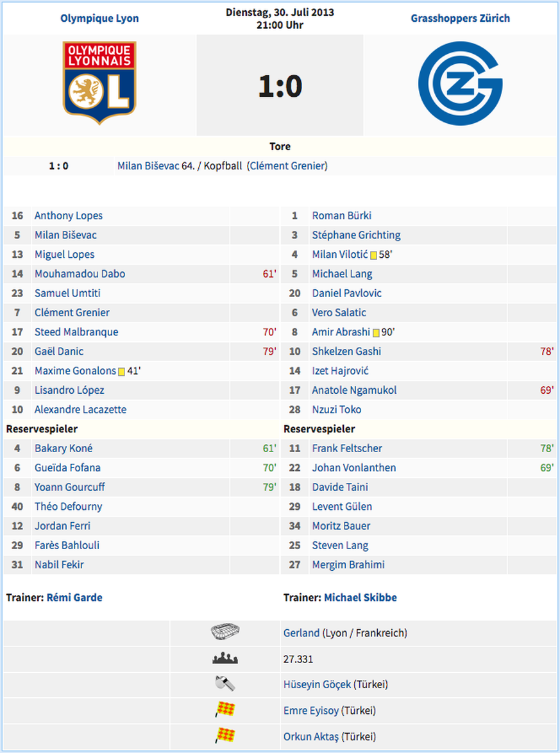Image resolution: width=560 pixels, height=753 pixels.
Task: Click the Grasshoppers Zürich club logo
Action: tap(460, 83)
